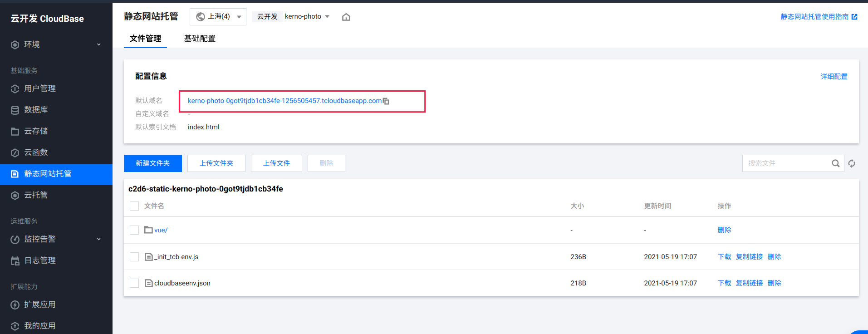Click the 用户管理 sidebar icon
This screenshot has height=334, width=868.
(15, 88)
